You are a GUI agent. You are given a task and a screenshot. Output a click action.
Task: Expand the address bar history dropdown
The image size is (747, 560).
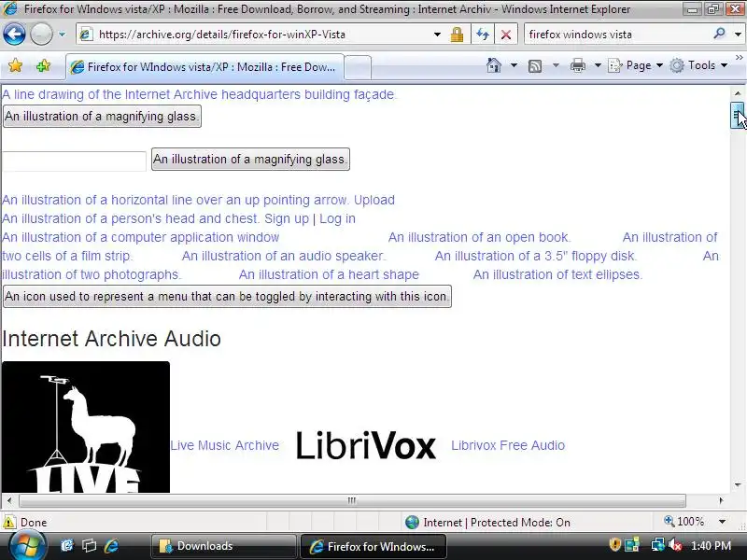coord(437,35)
